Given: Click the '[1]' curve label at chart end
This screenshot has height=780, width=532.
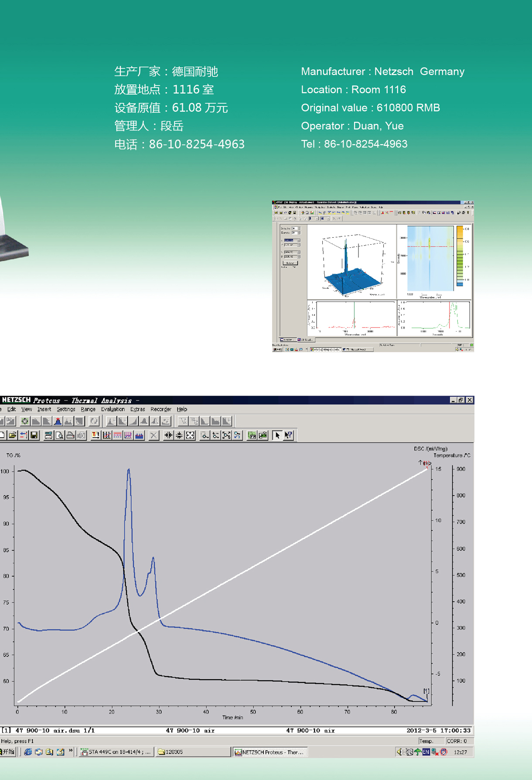Looking at the screenshot, I should [x=426, y=691].
